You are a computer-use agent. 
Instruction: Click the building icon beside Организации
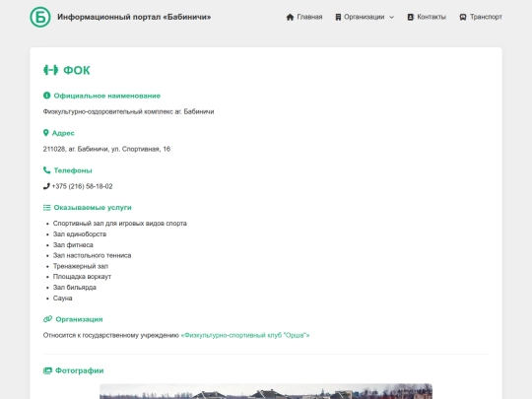[x=338, y=17]
